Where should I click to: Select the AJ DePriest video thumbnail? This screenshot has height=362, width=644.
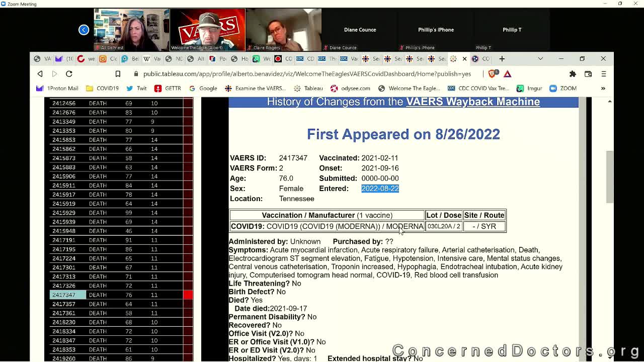coord(131,30)
